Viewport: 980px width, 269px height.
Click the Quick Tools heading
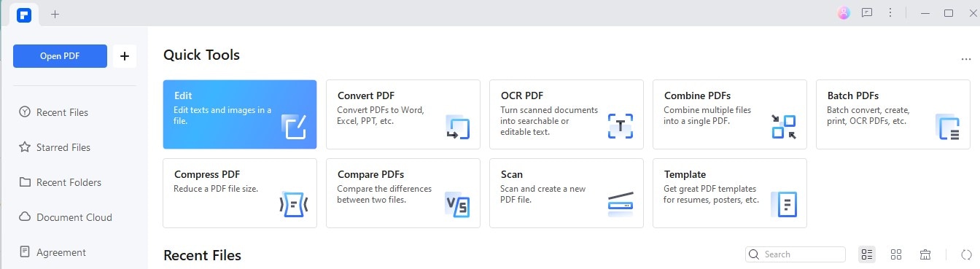(x=201, y=55)
